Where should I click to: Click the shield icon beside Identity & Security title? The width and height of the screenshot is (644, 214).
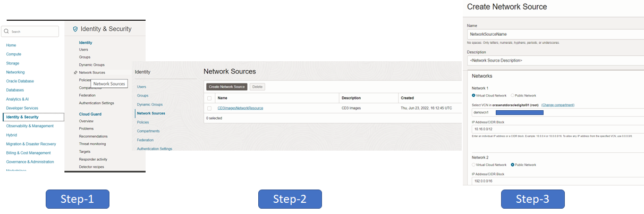click(75, 29)
